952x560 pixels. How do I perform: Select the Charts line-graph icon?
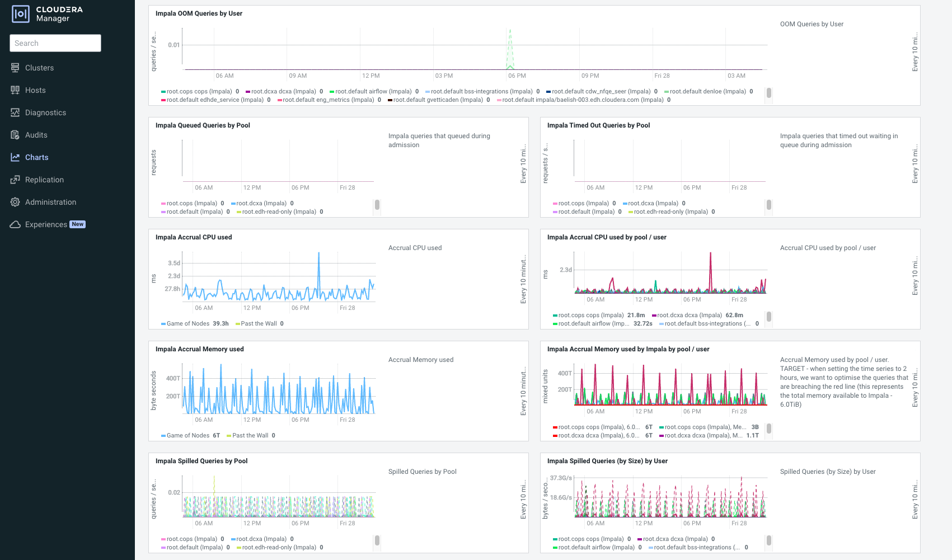[15, 157]
